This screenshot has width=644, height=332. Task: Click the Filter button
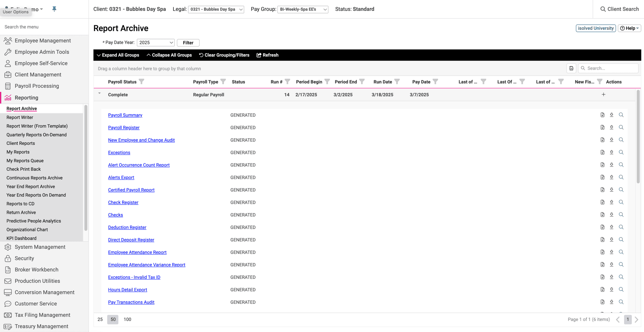pos(188,43)
